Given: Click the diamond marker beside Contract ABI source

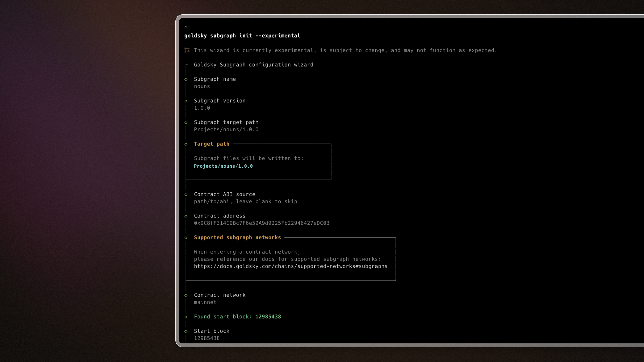Looking at the screenshot, I should pyautogui.click(x=186, y=195).
